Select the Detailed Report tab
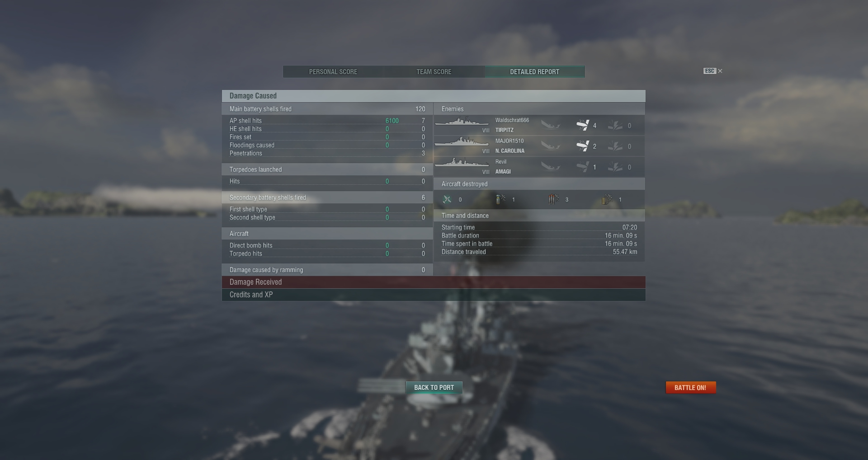 535,72
